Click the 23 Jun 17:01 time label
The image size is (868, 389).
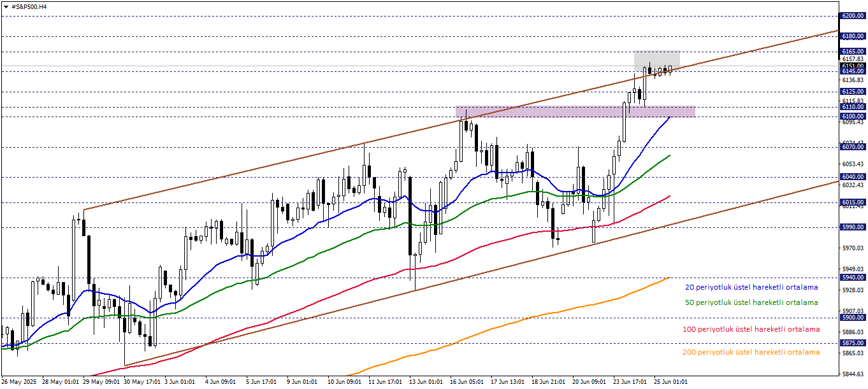click(630, 382)
